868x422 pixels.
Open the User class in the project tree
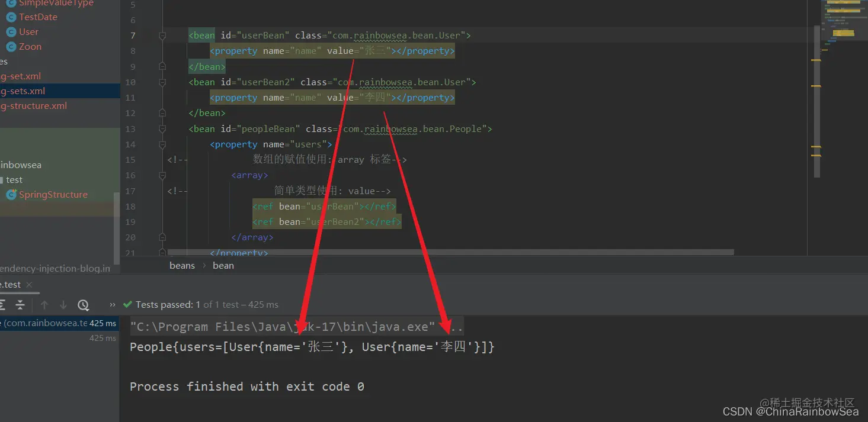click(28, 32)
